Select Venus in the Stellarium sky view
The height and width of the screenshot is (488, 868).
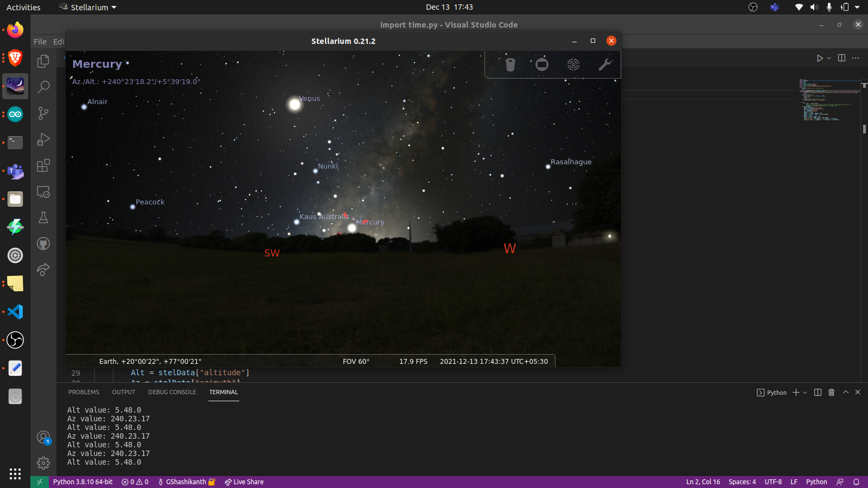tap(294, 104)
